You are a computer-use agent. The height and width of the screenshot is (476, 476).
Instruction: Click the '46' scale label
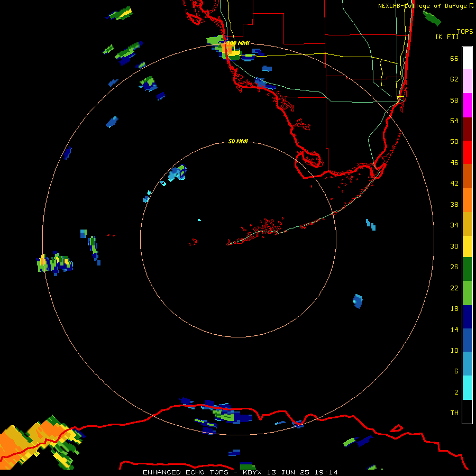[454, 163]
